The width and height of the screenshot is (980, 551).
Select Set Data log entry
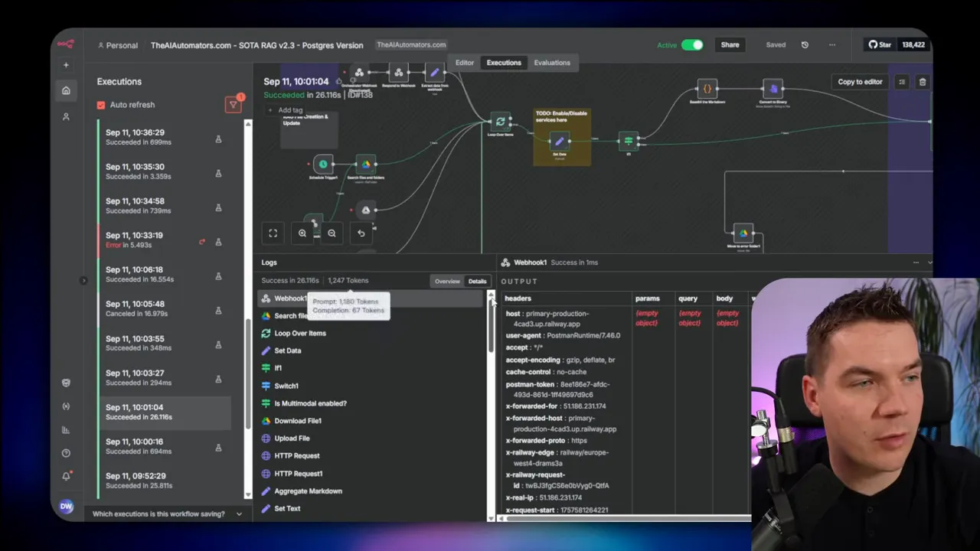point(371,350)
